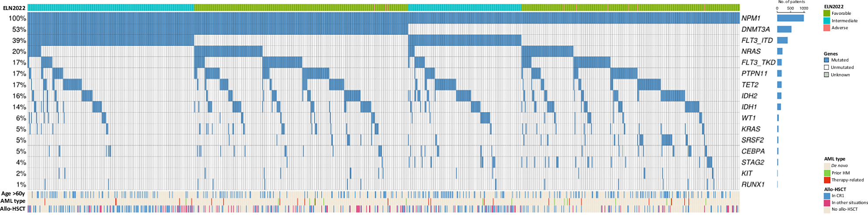Select the IDH2 gene label
This screenshot has width=868, height=215.
click(x=750, y=96)
